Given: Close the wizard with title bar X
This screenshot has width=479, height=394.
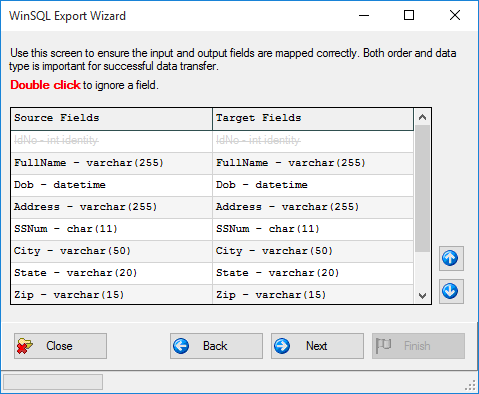Looking at the screenshot, I should tap(455, 15).
